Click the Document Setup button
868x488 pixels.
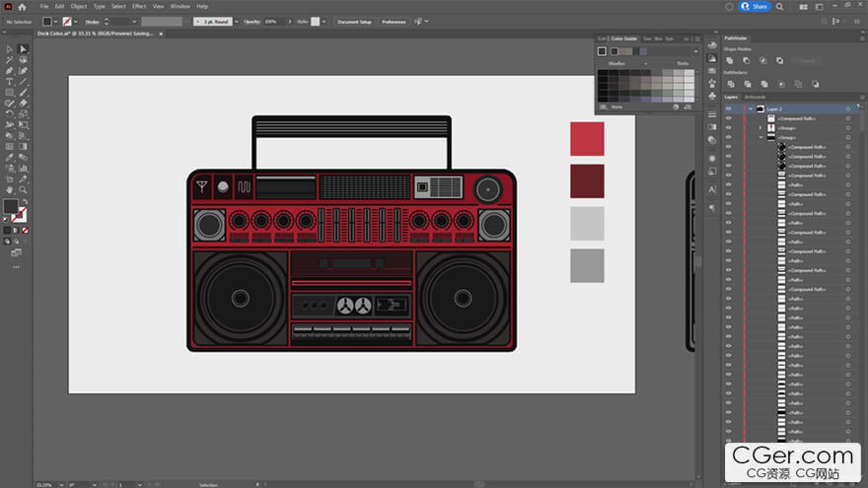[354, 21]
